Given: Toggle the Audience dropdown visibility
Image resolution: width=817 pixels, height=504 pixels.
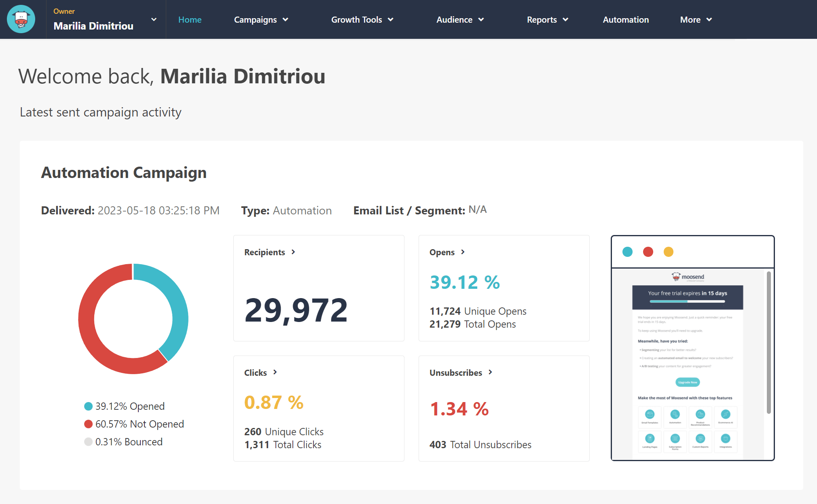Looking at the screenshot, I should pyautogui.click(x=460, y=19).
